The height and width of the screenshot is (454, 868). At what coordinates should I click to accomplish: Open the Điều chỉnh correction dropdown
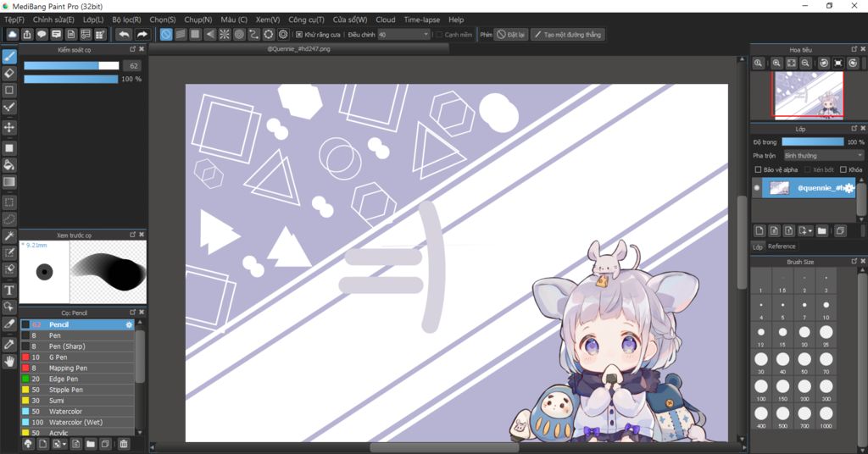pos(403,34)
